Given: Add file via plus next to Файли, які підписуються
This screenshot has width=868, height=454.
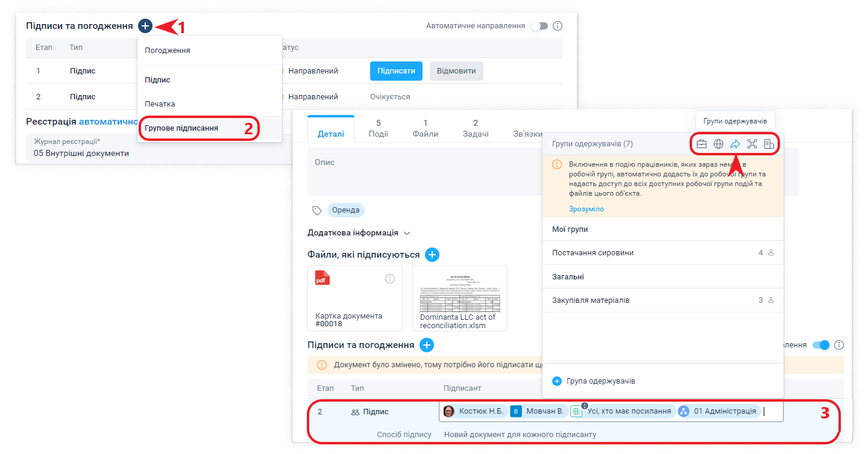Looking at the screenshot, I should coord(432,255).
